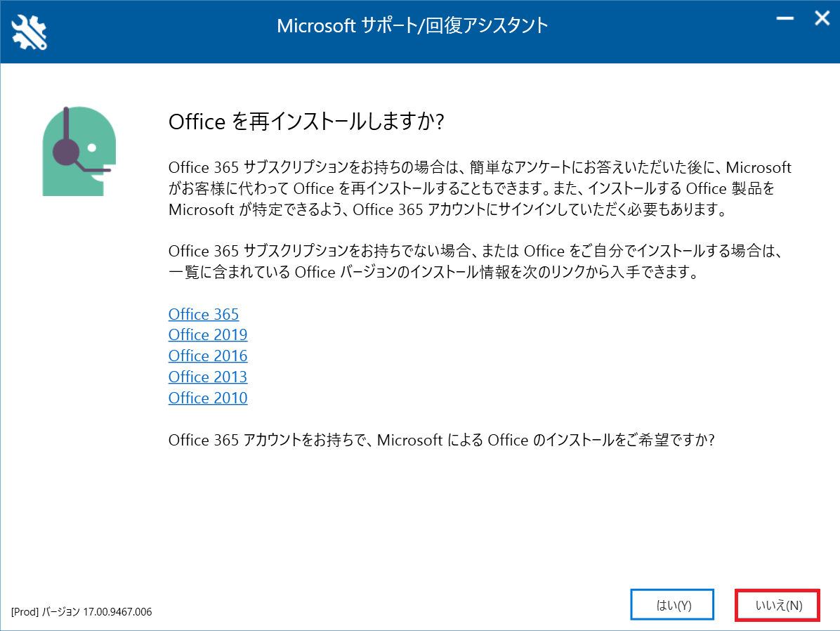Click the question Office 365 アカウントをお持ちで
The width and height of the screenshot is (840, 631).
[442, 440]
